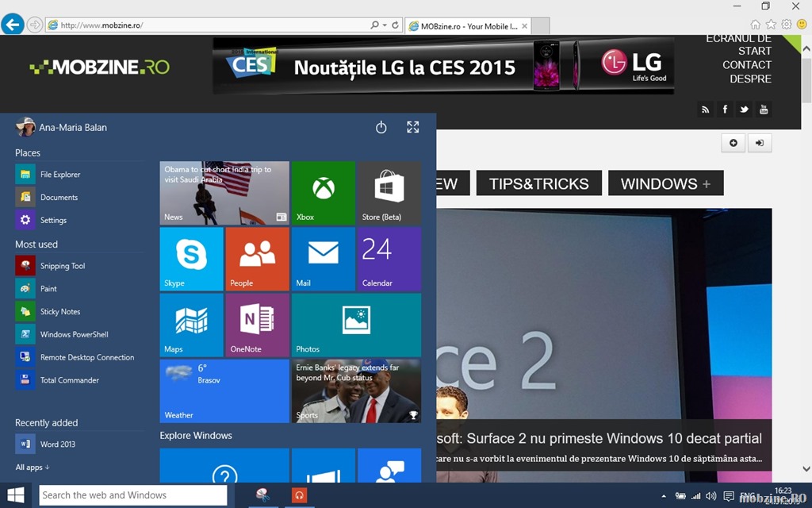Open Sticky Notes from Most used
The height and width of the screenshot is (508, 812).
(79, 311)
